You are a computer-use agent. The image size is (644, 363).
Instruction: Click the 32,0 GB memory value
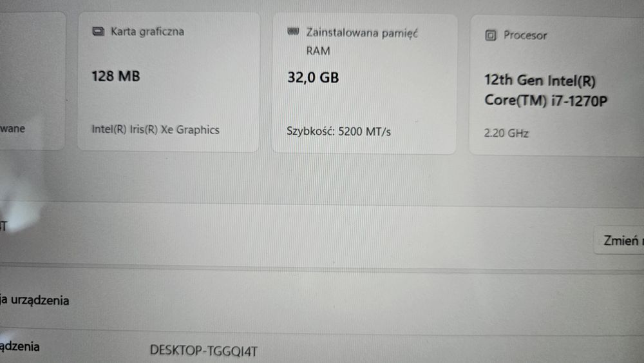pos(313,77)
